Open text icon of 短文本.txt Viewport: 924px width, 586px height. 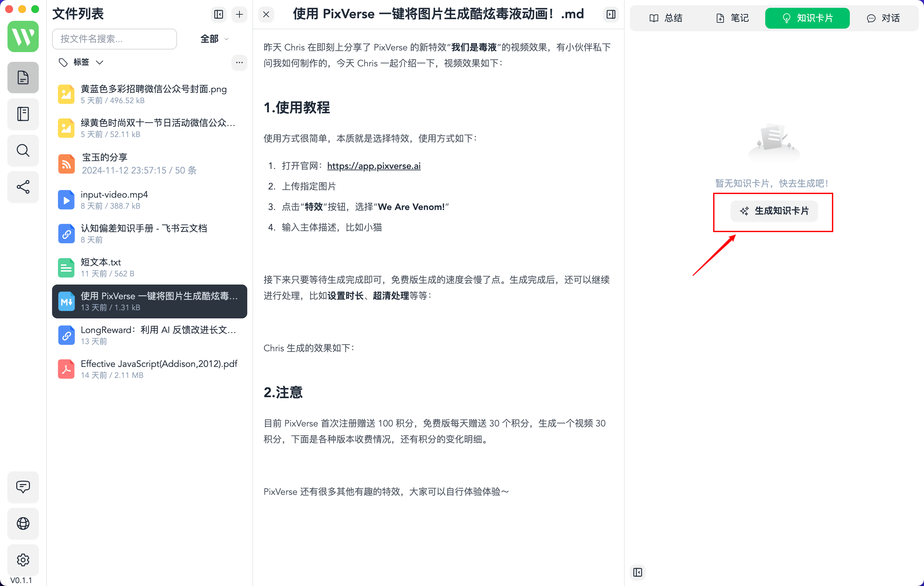tap(66, 268)
